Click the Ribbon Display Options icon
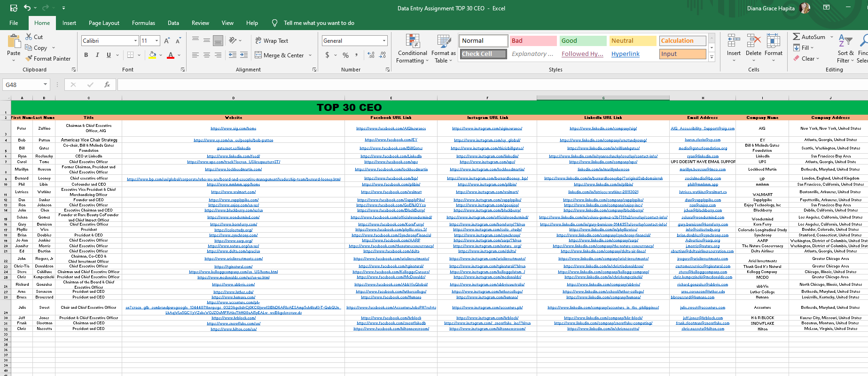The width and height of the screenshot is (868, 376). [826, 8]
